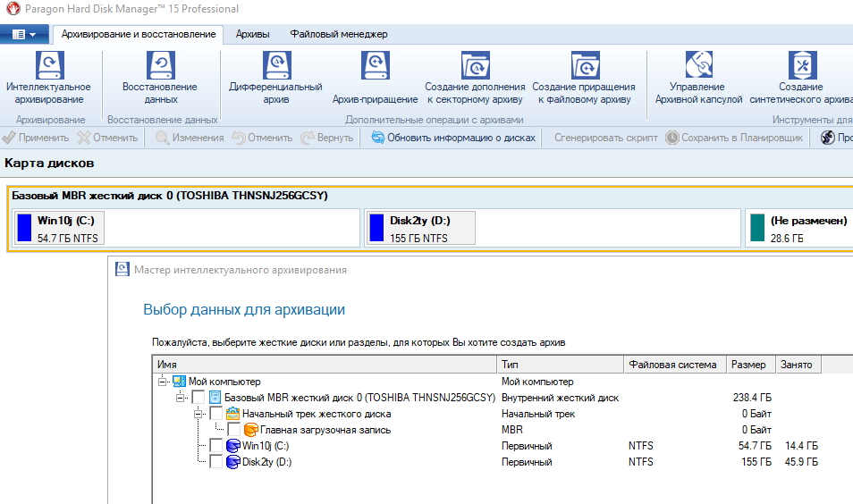Check the Базовый MBR жесткий диск 0 checkbox
The width and height of the screenshot is (853, 504).
coord(198,398)
